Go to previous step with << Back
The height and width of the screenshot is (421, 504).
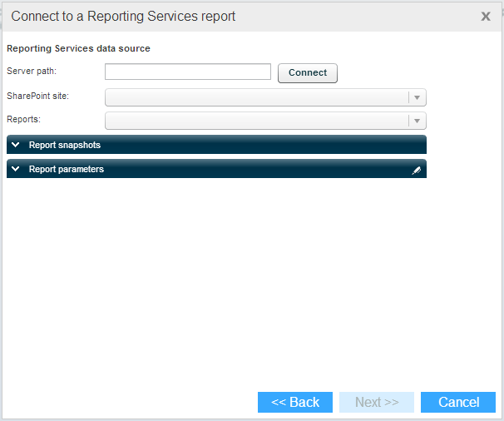295,403
